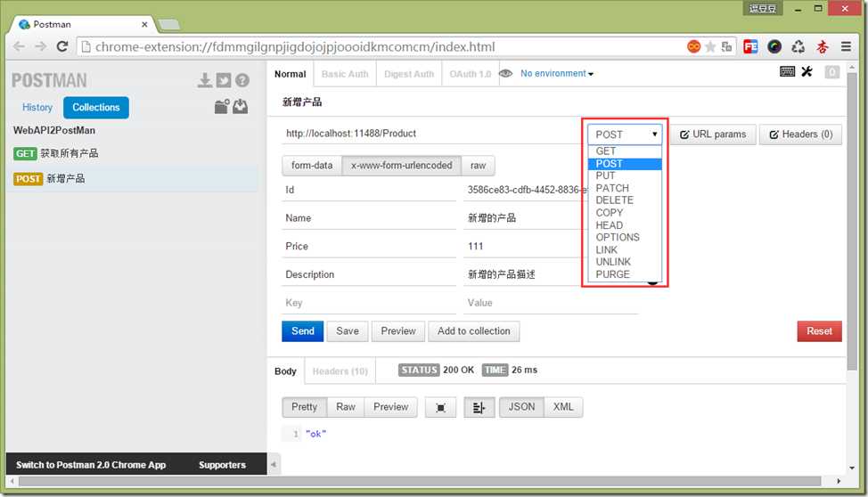Open response Headers (10) tab
The width and height of the screenshot is (868, 497).
(340, 371)
